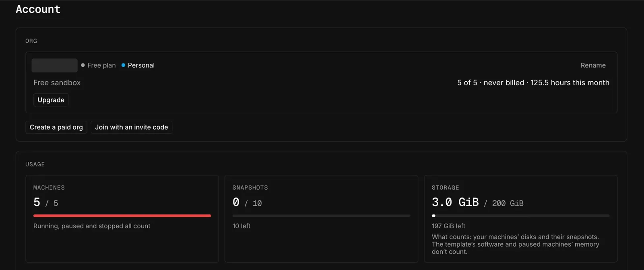Click the What counts storage explanation
The height and width of the screenshot is (270, 644).
click(x=516, y=244)
